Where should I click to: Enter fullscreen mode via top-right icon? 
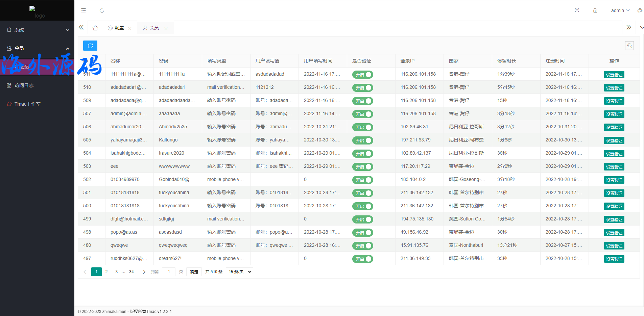(x=577, y=10)
